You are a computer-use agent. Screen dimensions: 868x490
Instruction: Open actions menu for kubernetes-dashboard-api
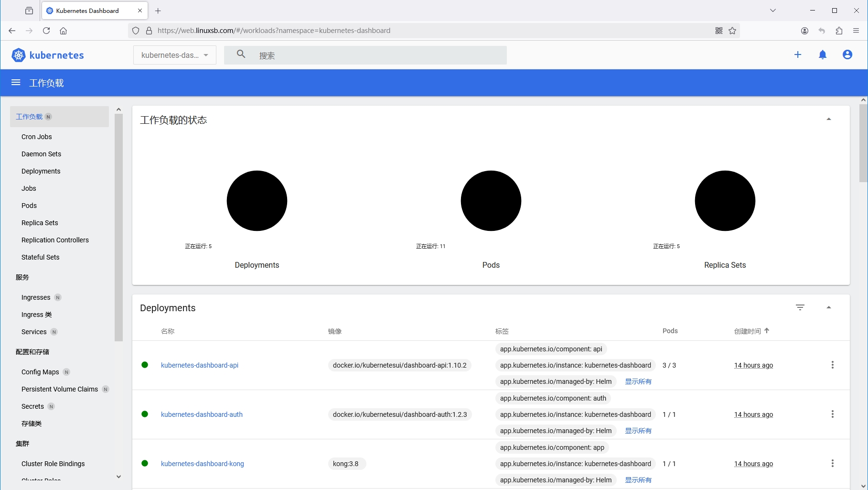tap(833, 365)
